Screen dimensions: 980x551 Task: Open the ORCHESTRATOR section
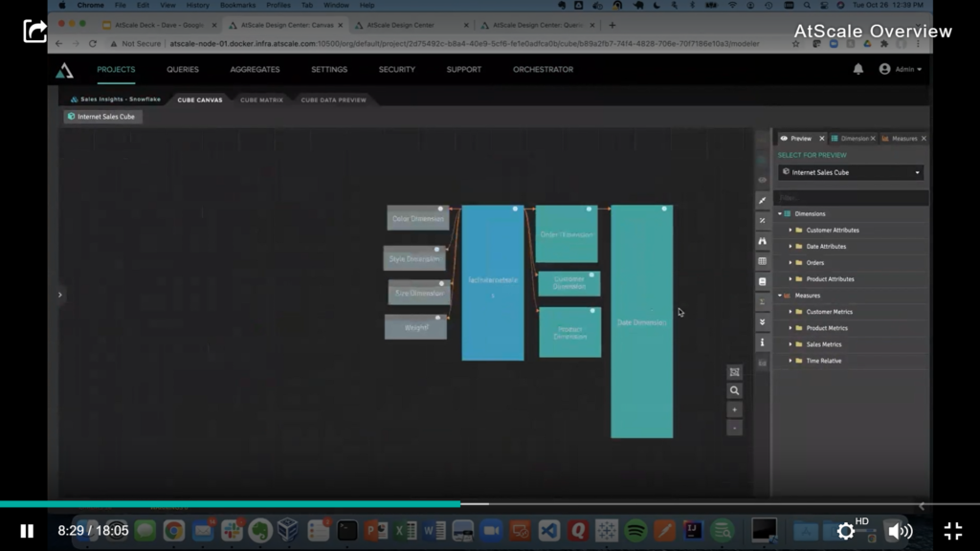(544, 69)
